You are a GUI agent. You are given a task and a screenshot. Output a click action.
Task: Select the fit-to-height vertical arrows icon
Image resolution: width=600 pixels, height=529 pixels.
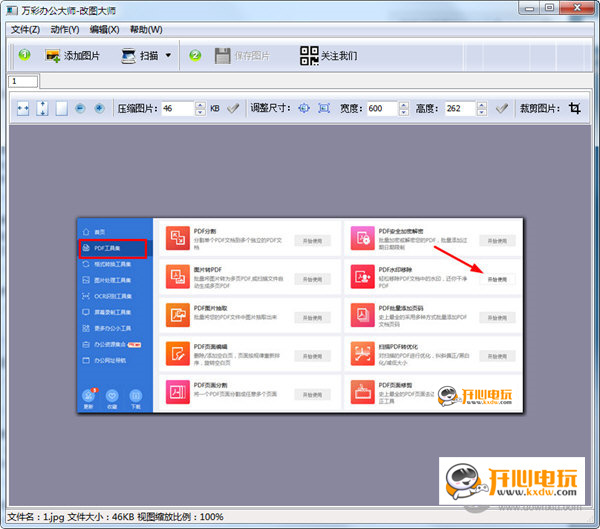tap(42, 108)
